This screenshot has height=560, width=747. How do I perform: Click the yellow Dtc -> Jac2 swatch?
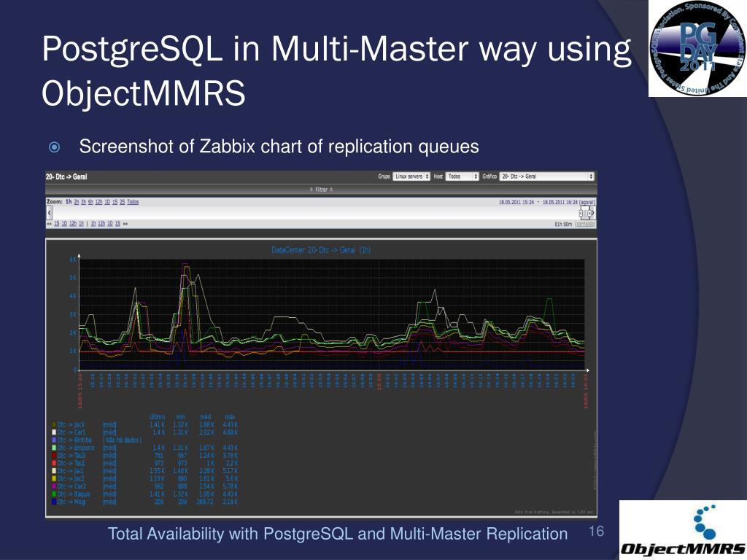pyautogui.click(x=54, y=478)
